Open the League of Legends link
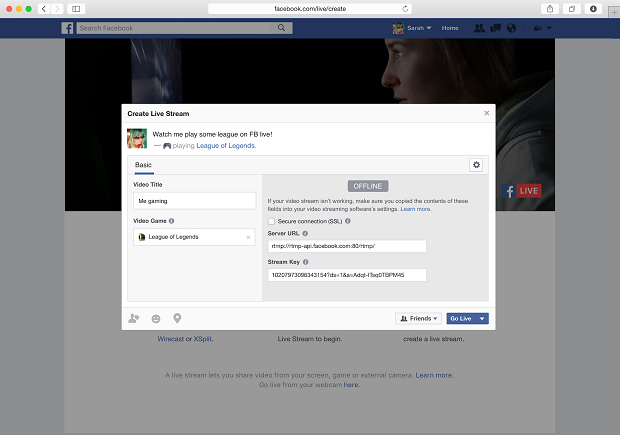This screenshot has height=435, width=620. click(226, 146)
